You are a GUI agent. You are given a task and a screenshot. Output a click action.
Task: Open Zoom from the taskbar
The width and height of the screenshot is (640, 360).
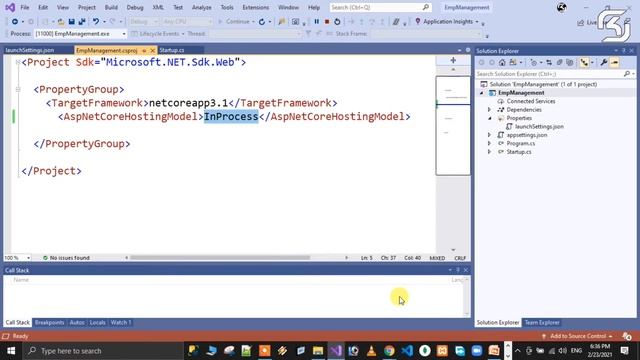[477, 351]
